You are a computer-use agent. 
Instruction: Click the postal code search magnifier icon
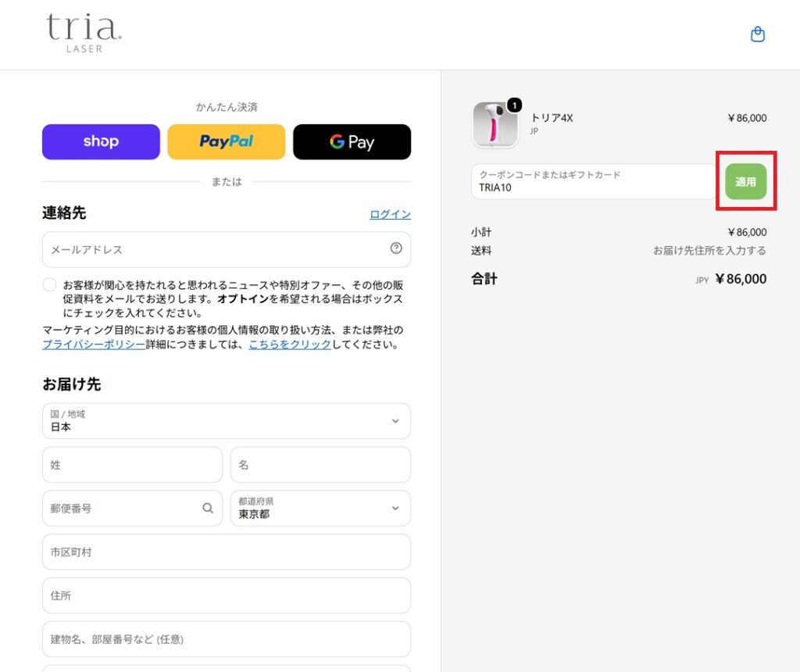208,508
